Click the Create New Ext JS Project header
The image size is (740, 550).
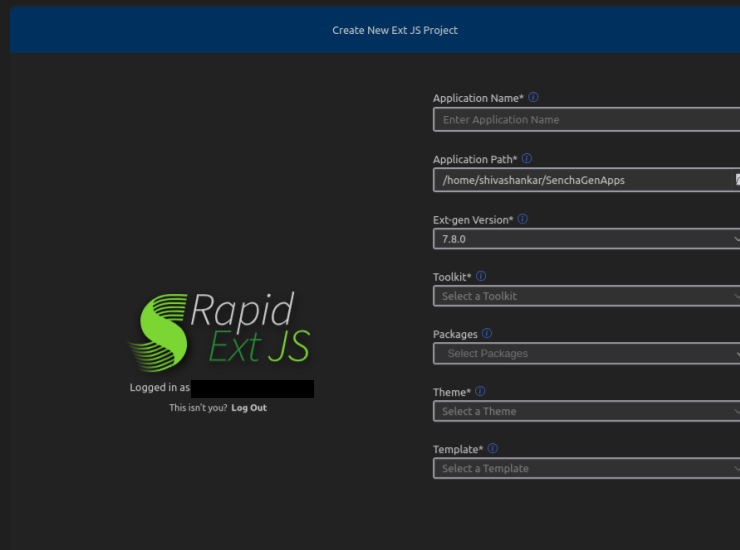coord(395,30)
